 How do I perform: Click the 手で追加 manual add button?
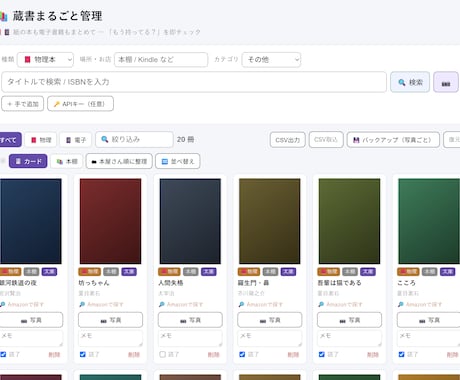[x=23, y=104]
